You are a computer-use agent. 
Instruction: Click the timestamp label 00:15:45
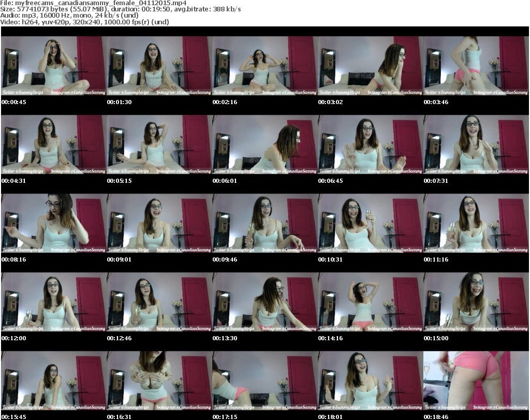click(x=14, y=417)
